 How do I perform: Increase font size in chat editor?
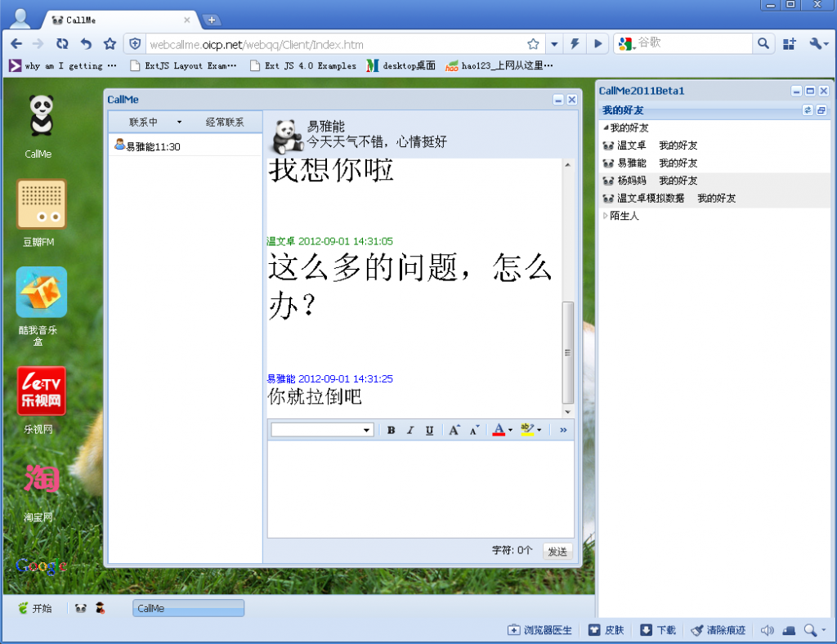click(454, 430)
